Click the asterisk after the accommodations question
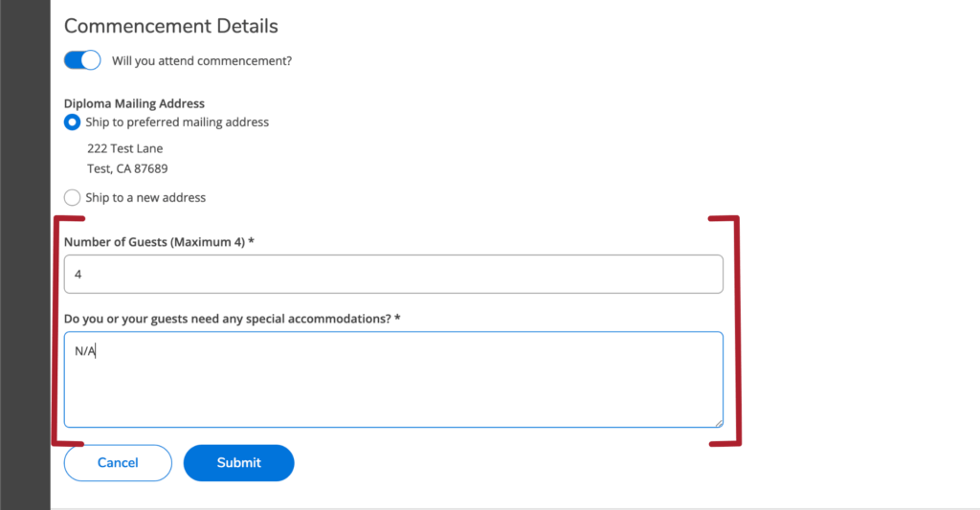980x510 pixels. [x=397, y=319]
